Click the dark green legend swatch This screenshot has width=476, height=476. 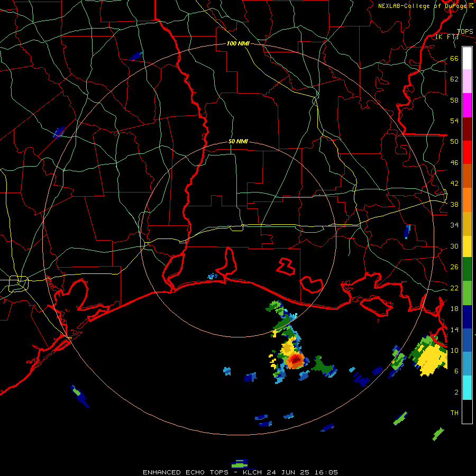(467, 269)
